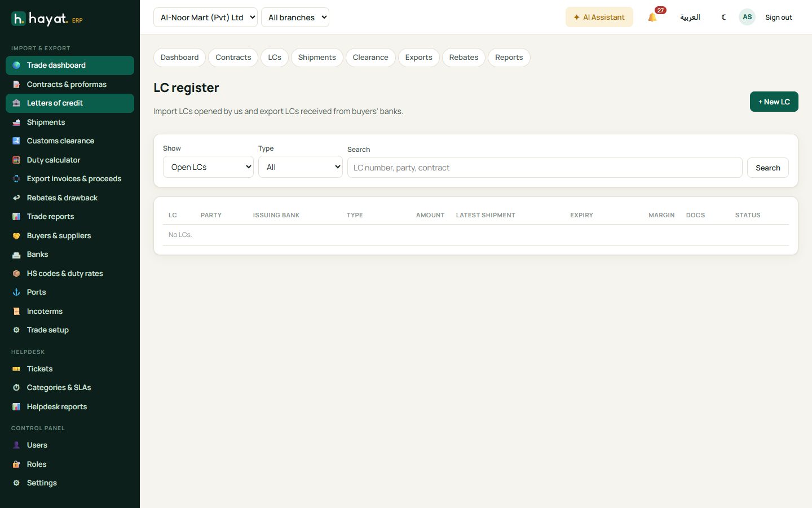
Task: Click the hayat ERP logo
Action: tap(47, 19)
